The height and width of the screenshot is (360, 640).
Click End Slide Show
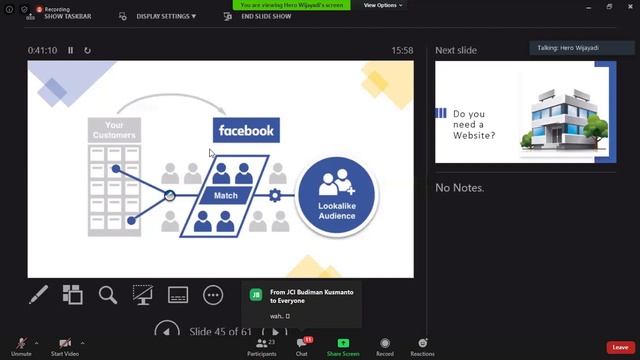tap(258, 16)
